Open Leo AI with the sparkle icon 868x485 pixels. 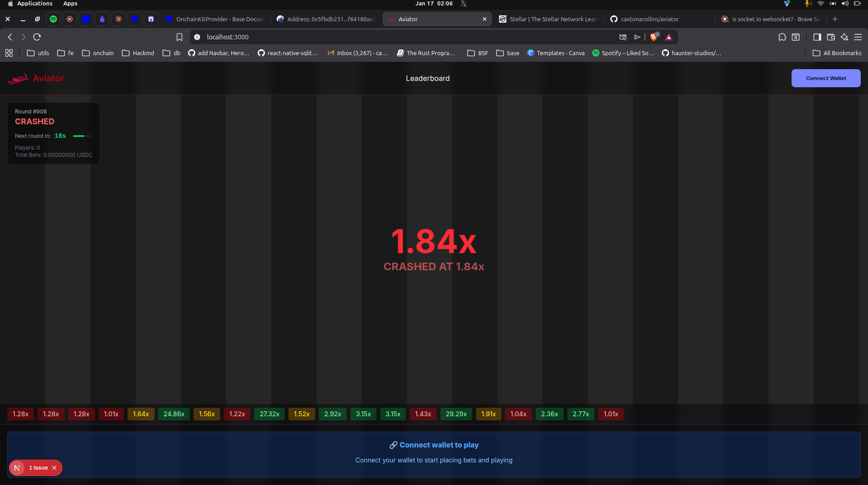[844, 37]
